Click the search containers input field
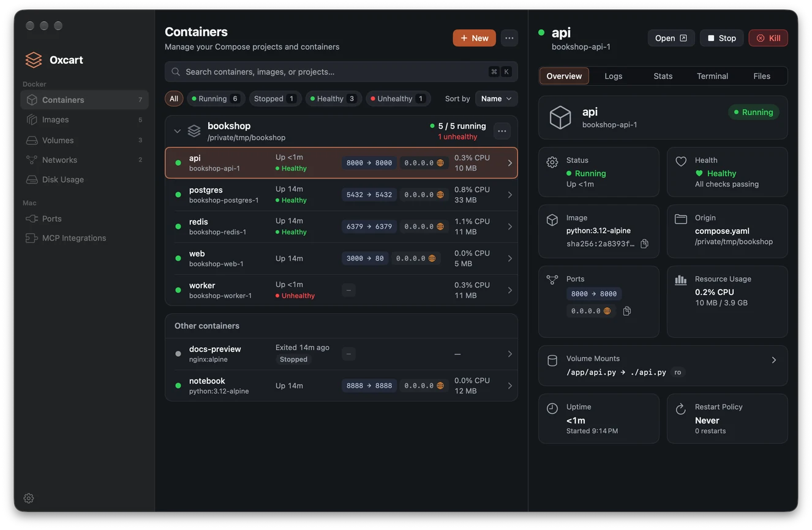This screenshot has width=812, height=530. 341,72
